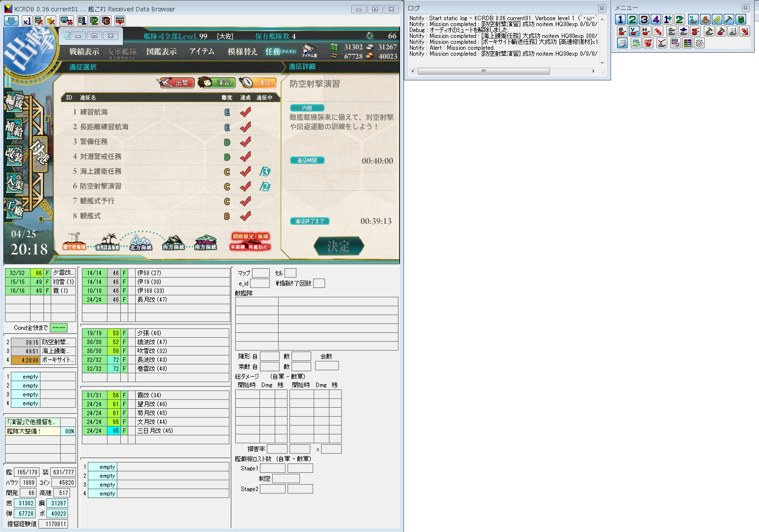The width and height of the screenshot is (759, 532).
Task: Open 補給 from the left side menu
Action: click(x=14, y=129)
